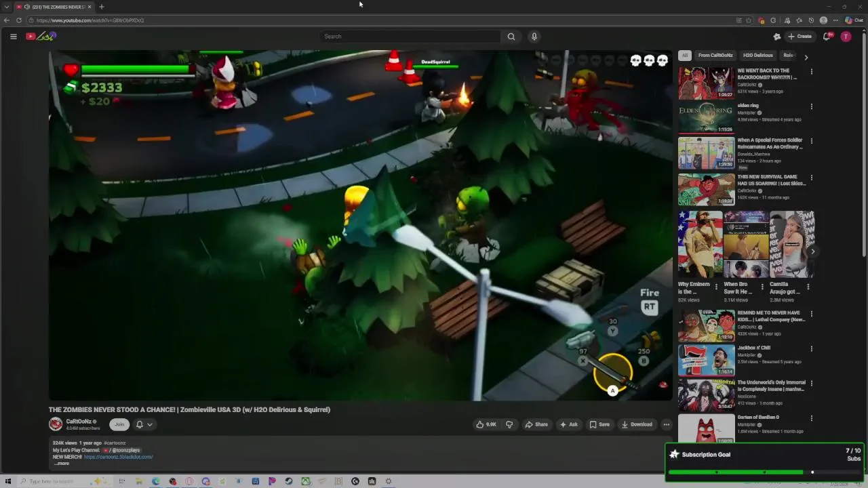Viewport: 868px width, 488px height.
Task: Share the video
Action: [x=536, y=424]
